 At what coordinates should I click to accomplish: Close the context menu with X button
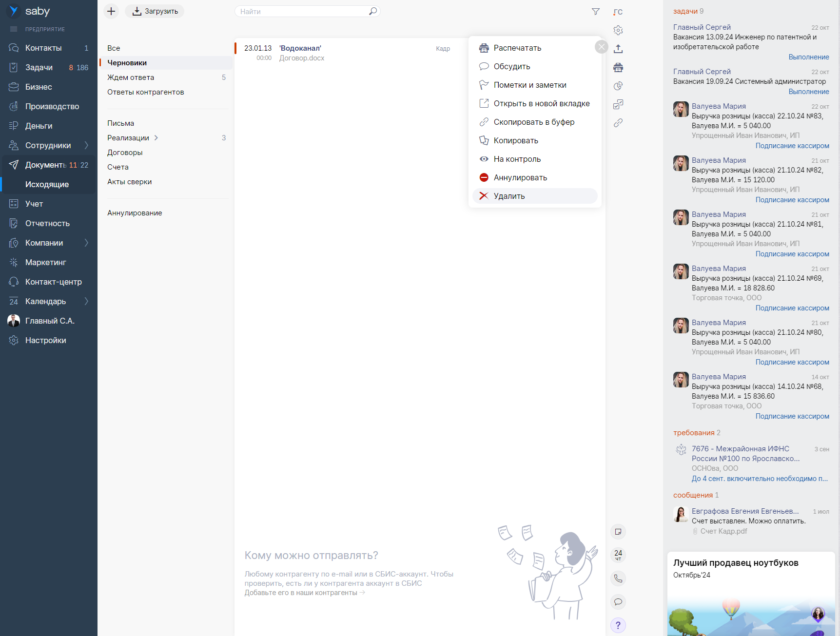pos(602,47)
